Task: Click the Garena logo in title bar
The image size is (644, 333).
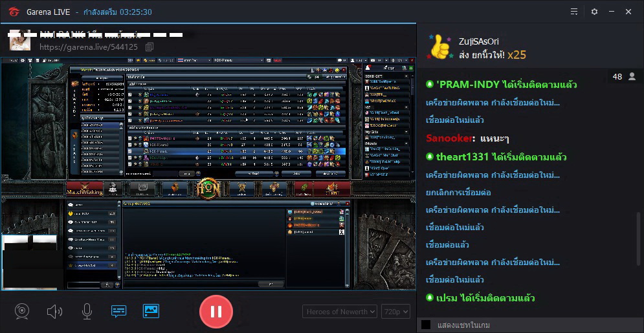Action: coord(13,12)
